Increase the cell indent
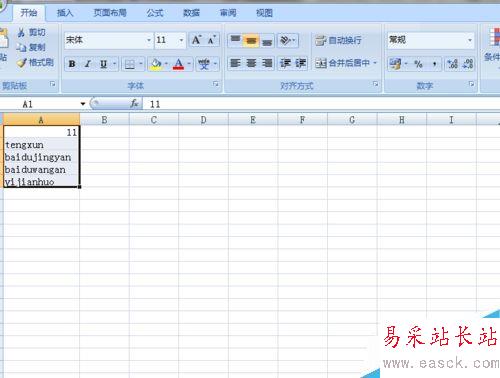 pyautogui.click(x=301, y=63)
